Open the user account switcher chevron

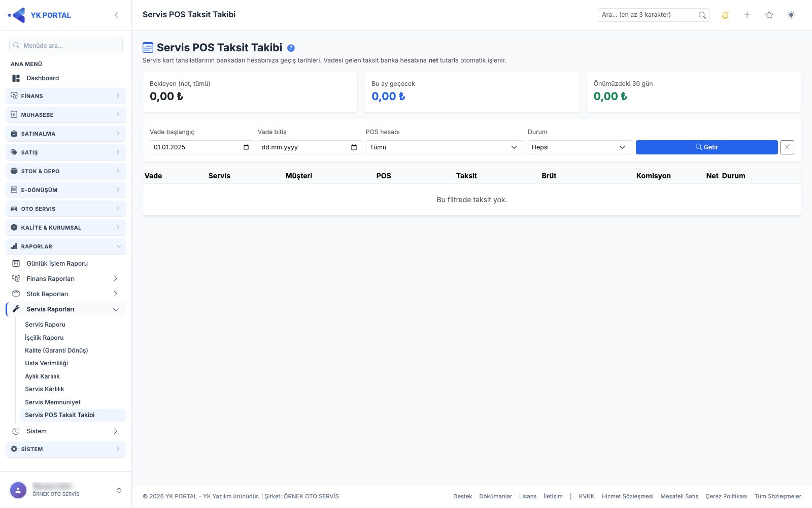[x=119, y=490]
